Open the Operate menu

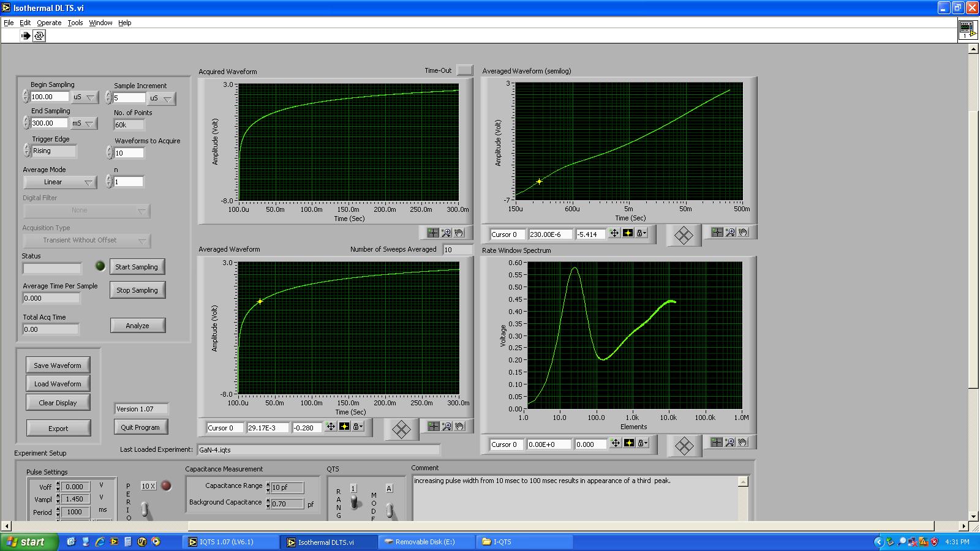[x=49, y=23]
